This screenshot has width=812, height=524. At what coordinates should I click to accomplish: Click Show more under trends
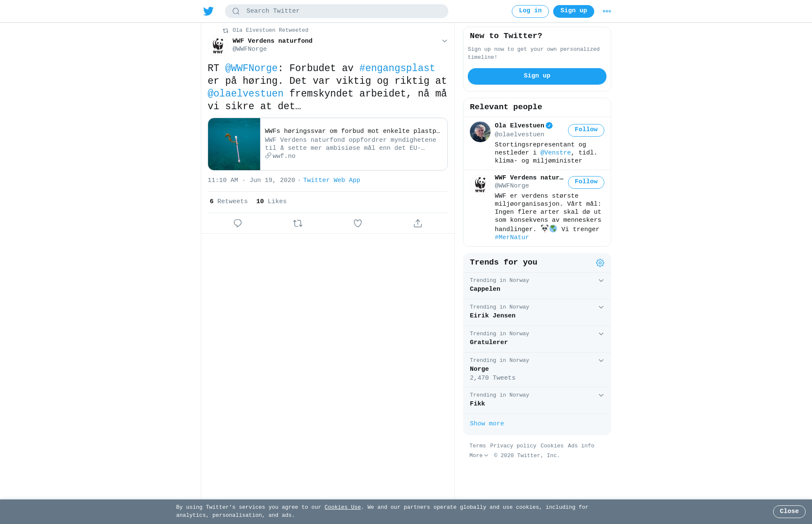point(487,424)
